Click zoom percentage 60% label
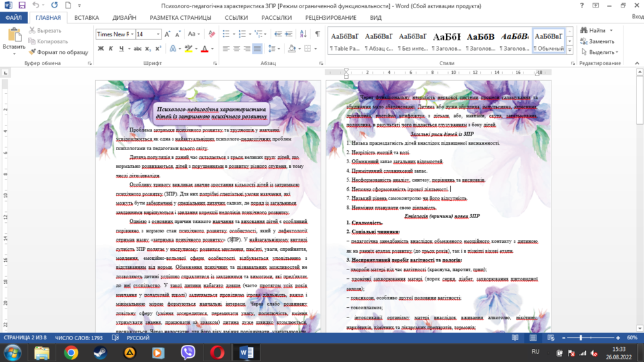Viewport: 644px width, 362px height. pyautogui.click(x=632, y=338)
